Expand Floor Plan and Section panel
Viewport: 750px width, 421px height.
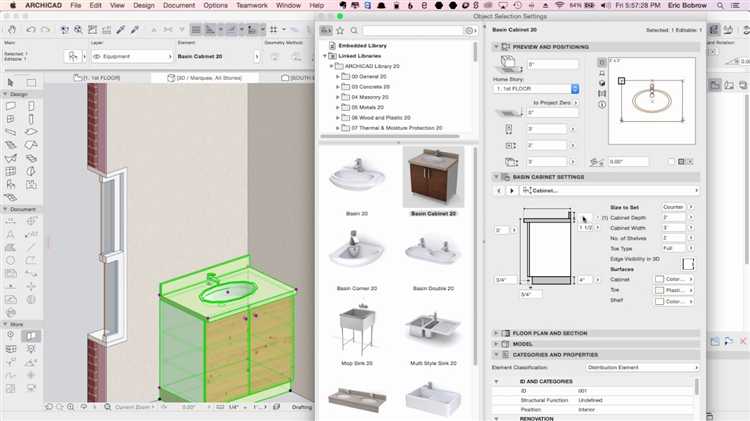496,333
